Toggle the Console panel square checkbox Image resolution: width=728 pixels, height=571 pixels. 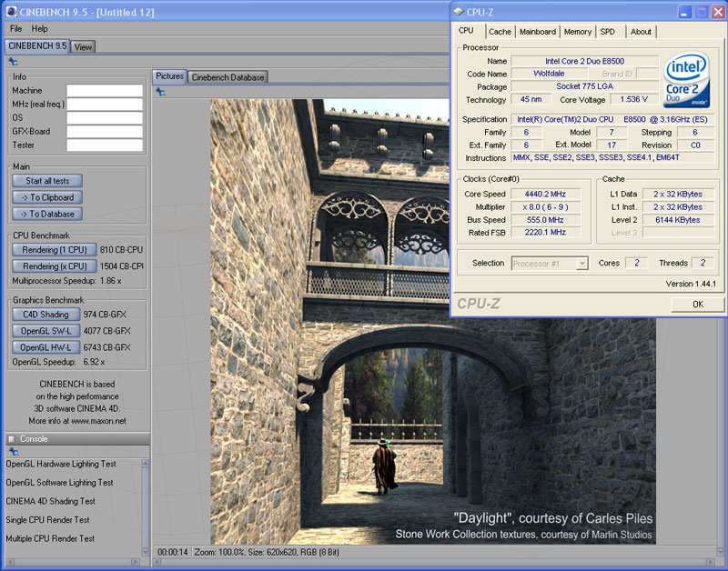[x=12, y=439]
